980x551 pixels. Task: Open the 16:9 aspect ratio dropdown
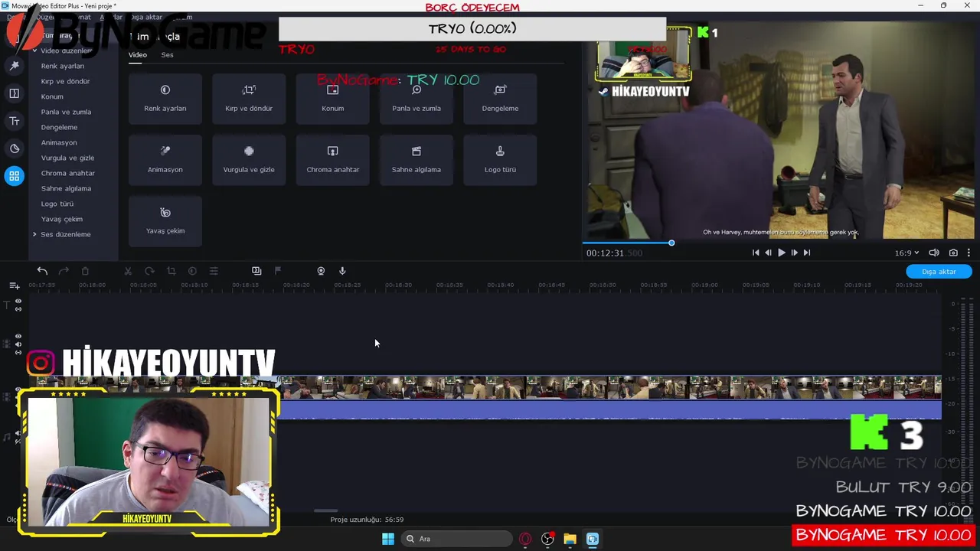click(906, 253)
